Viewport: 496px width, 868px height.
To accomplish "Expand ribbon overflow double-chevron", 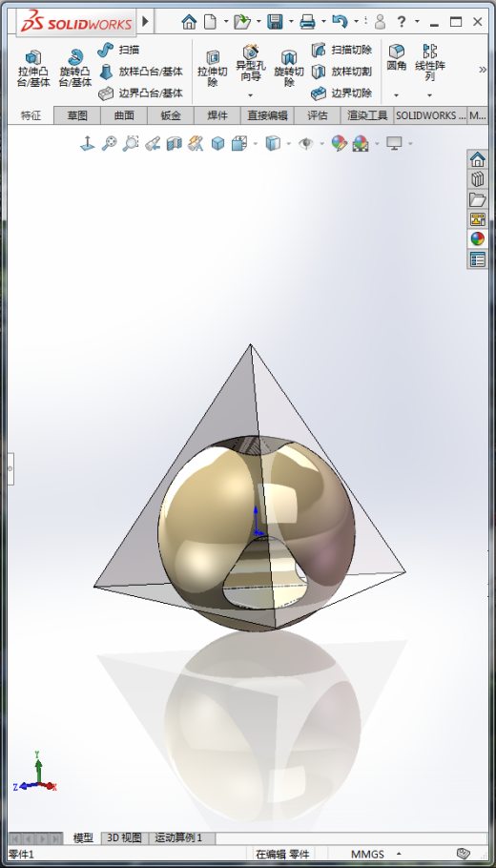I will (x=482, y=70).
